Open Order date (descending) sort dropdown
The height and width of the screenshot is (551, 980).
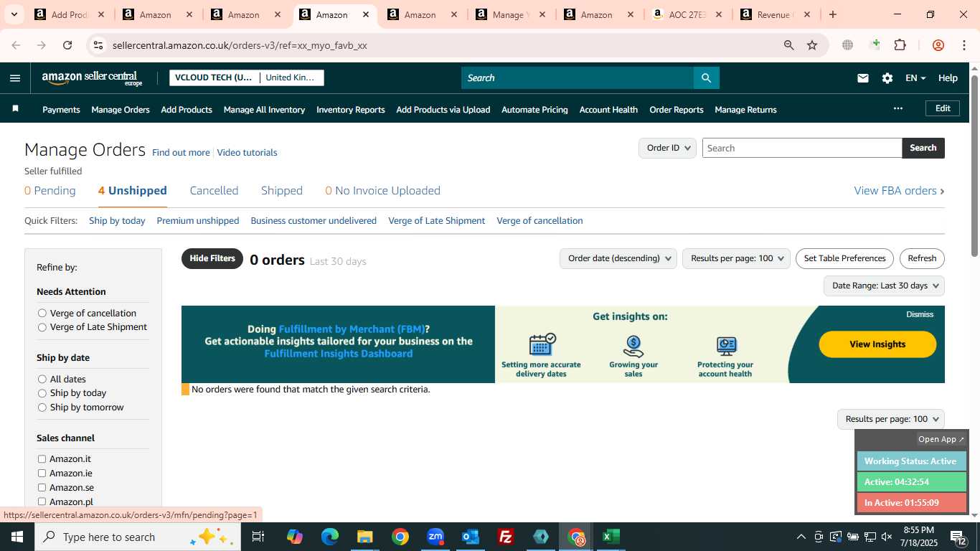coord(618,258)
